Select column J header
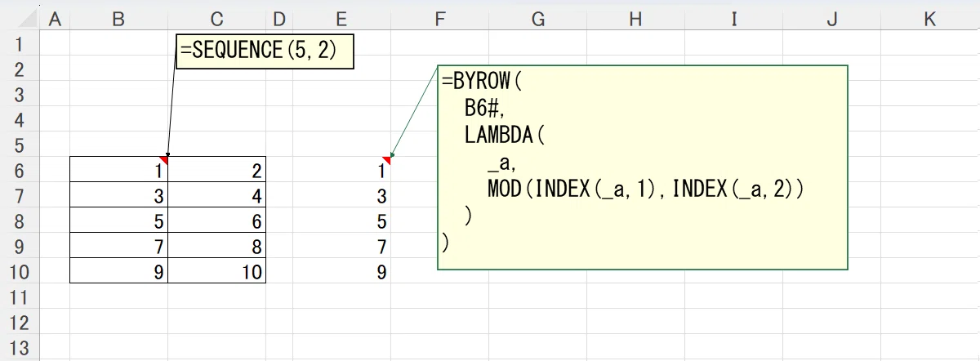Image resolution: width=980 pixels, height=361 pixels. click(831, 20)
